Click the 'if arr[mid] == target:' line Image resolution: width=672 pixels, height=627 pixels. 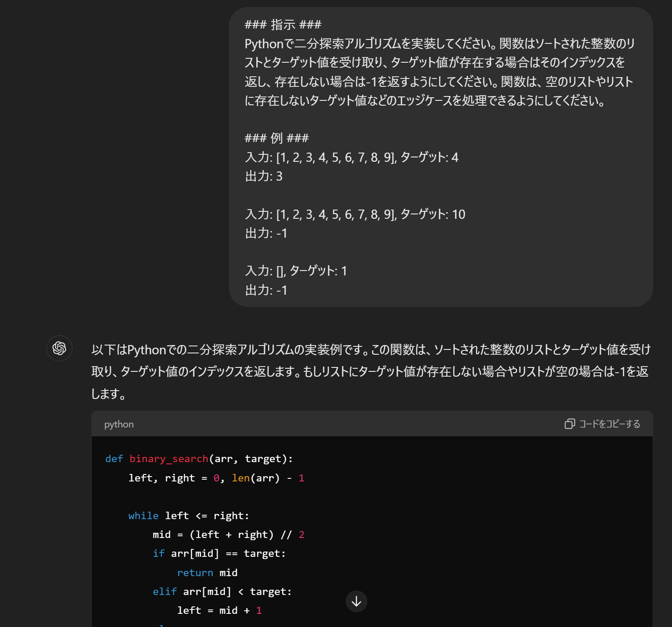pyautogui.click(x=219, y=554)
